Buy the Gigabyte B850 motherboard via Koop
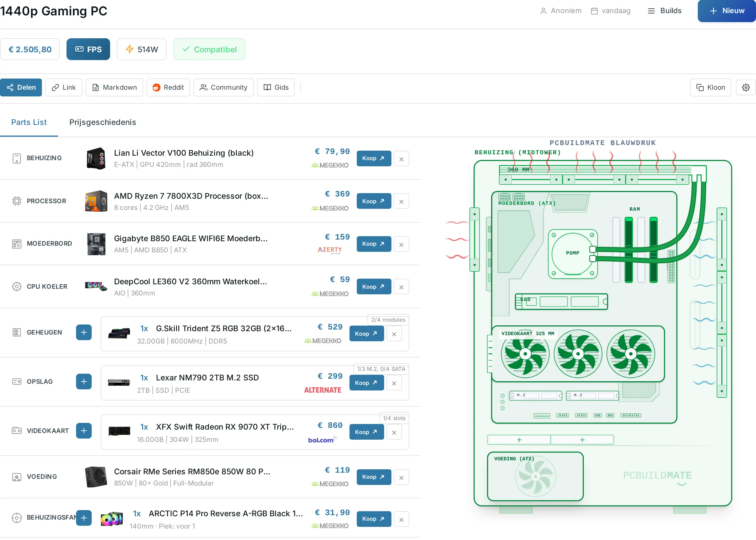 point(374,244)
